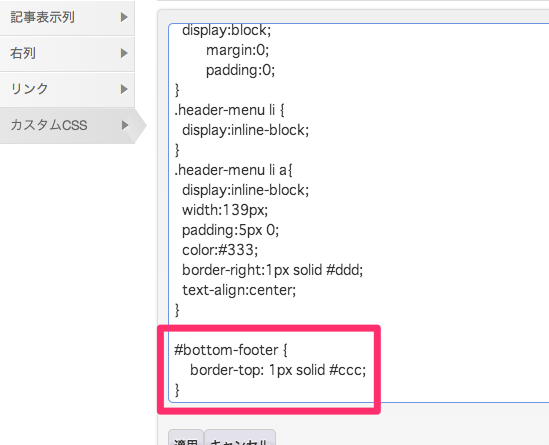Click the closing brace after border-top rule
549x445 pixels.
tap(177, 390)
